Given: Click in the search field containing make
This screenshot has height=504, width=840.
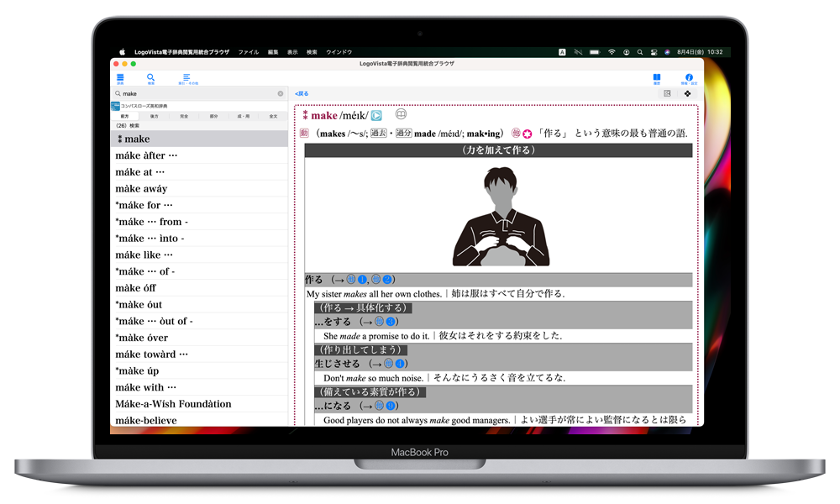Looking at the screenshot, I should [x=199, y=93].
